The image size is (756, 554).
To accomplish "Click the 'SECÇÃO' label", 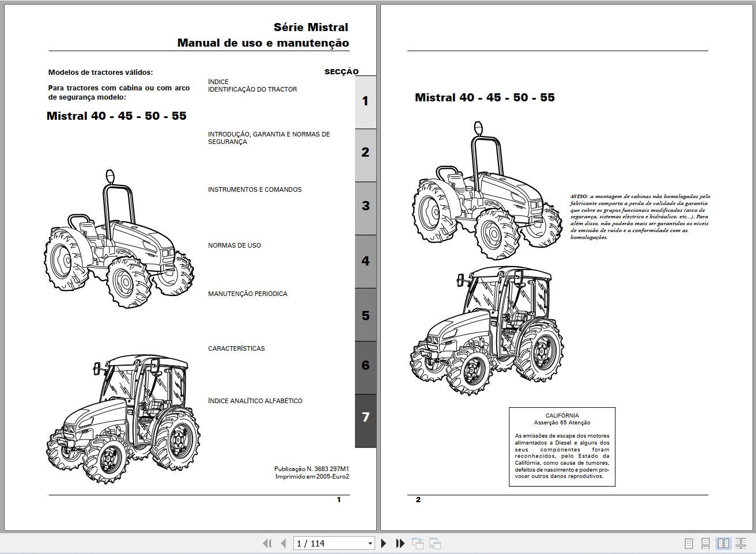I will [342, 72].
